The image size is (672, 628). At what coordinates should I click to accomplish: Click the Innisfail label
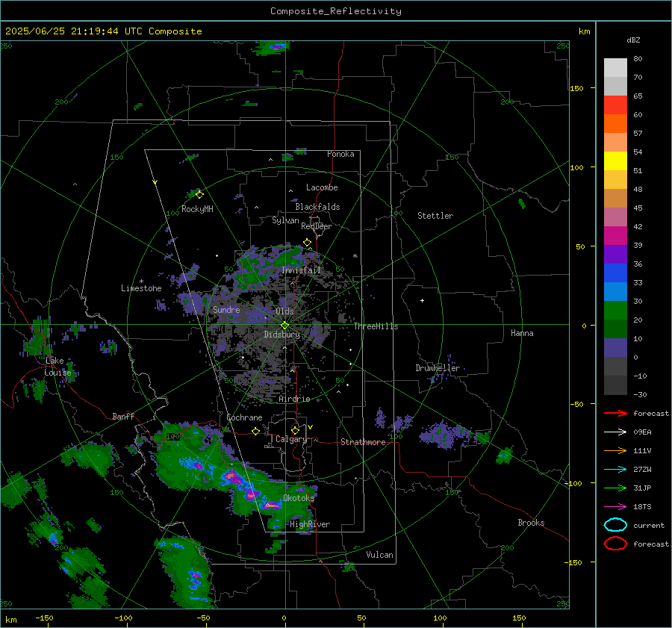pyautogui.click(x=302, y=270)
